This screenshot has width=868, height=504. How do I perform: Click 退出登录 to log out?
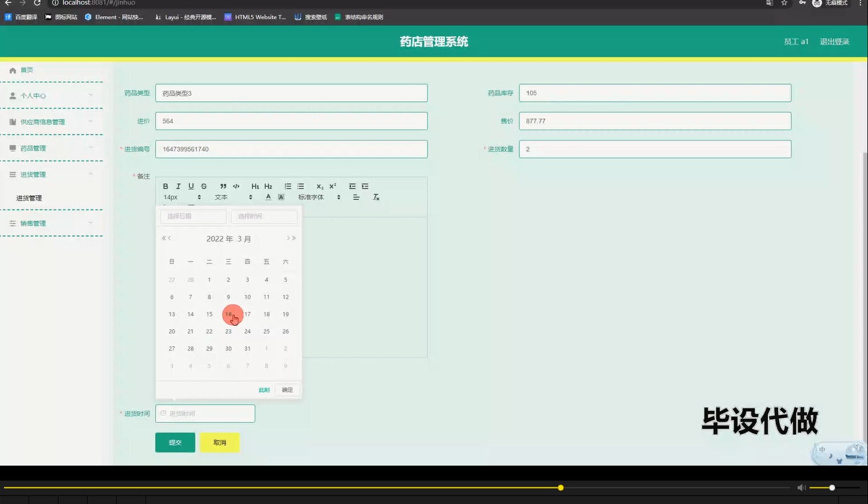834,42
